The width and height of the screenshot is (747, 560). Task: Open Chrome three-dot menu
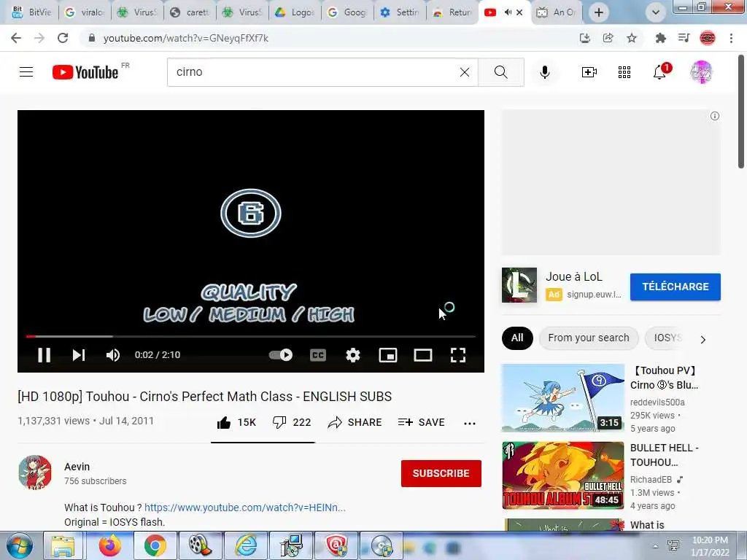click(731, 38)
